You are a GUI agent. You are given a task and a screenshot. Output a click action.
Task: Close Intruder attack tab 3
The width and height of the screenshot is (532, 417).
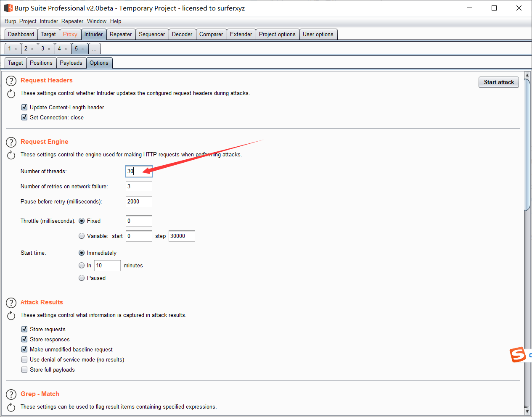[x=49, y=49]
